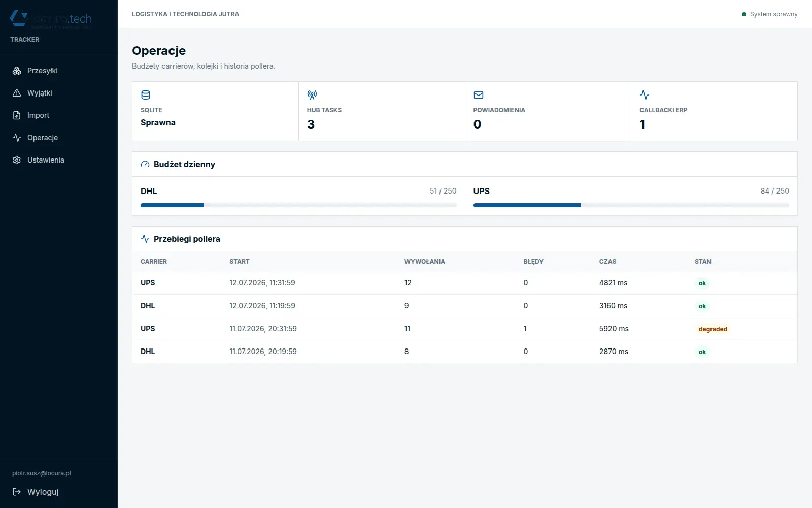Viewport: 812px width, 508px height.
Task: Click the Hub Tasks antenna icon
Action: (312, 95)
